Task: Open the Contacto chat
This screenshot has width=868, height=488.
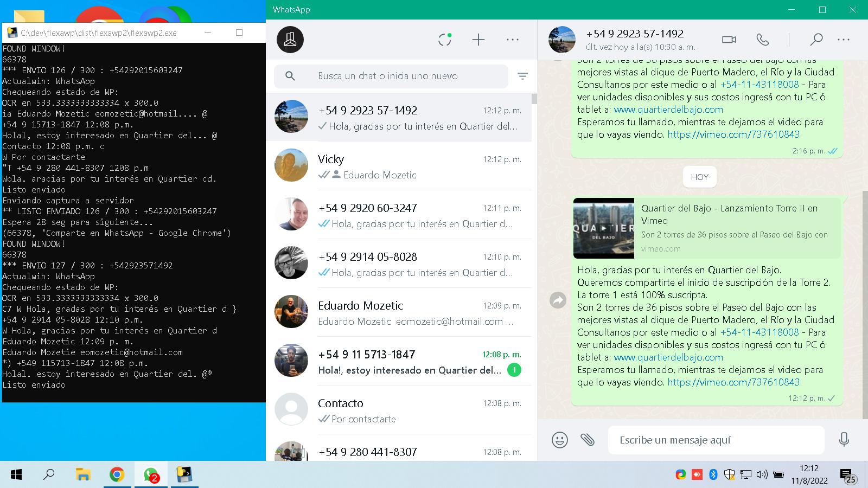Action: (x=399, y=410)
